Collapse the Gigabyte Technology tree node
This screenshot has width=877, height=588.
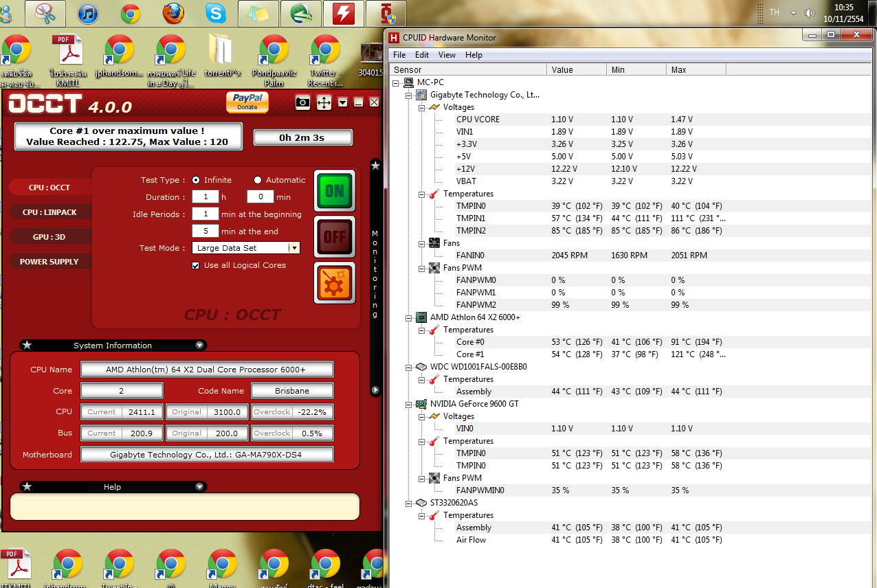[409, 95]
